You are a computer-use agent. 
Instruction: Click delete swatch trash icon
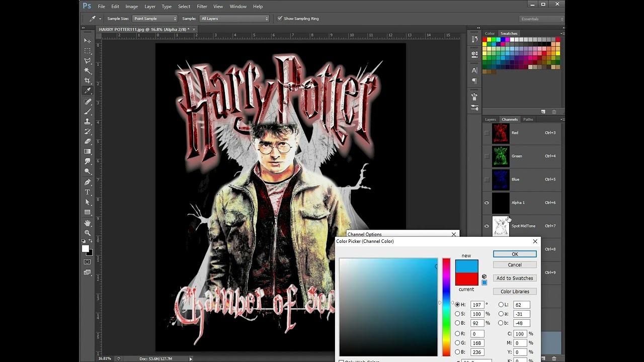point(554,112)
